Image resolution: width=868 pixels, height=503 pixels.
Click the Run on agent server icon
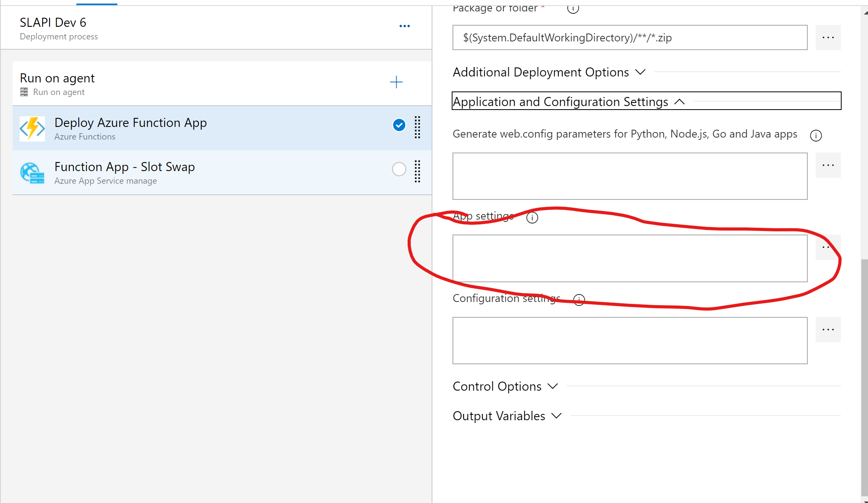(x=24, y=92)
